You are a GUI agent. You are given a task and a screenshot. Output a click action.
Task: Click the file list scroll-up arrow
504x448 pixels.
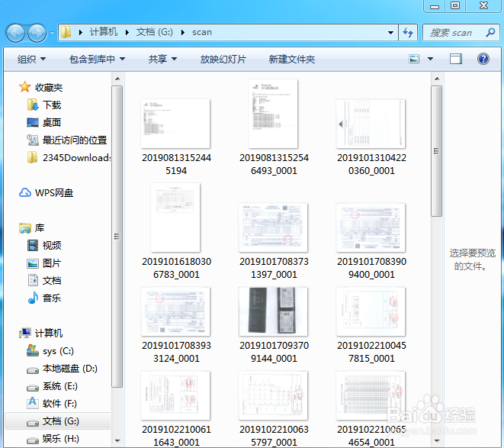(x=436, y=79)
